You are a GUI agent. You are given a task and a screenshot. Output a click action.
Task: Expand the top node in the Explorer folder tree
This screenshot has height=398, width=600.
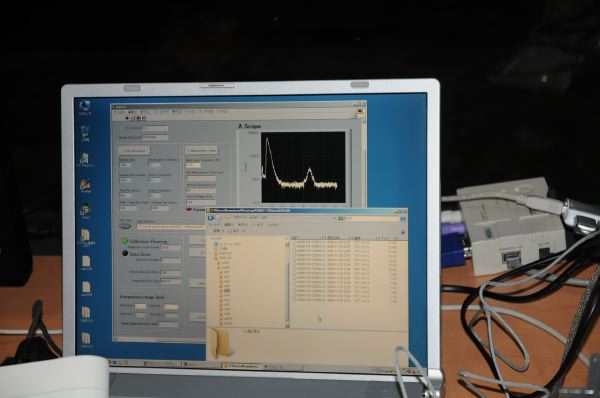coord(216,244)
